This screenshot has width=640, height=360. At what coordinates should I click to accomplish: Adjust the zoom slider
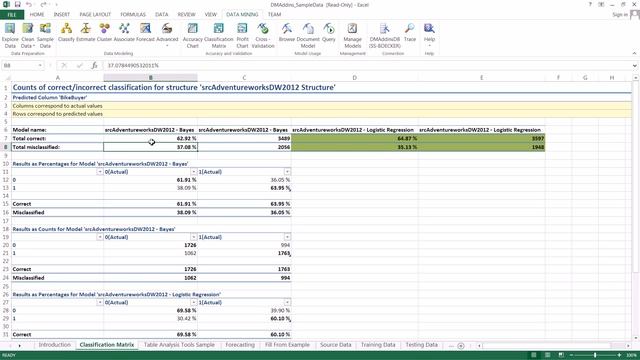(595, 355)
